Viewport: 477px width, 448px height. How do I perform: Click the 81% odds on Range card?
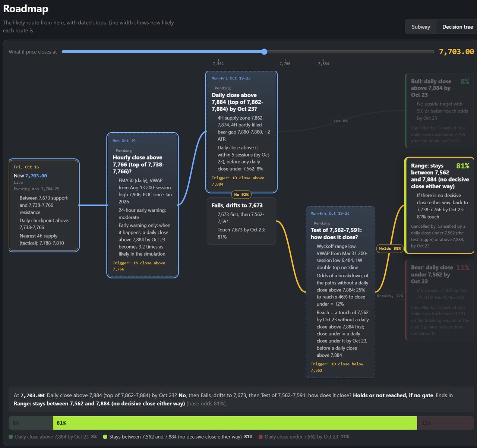coord(463,166)
